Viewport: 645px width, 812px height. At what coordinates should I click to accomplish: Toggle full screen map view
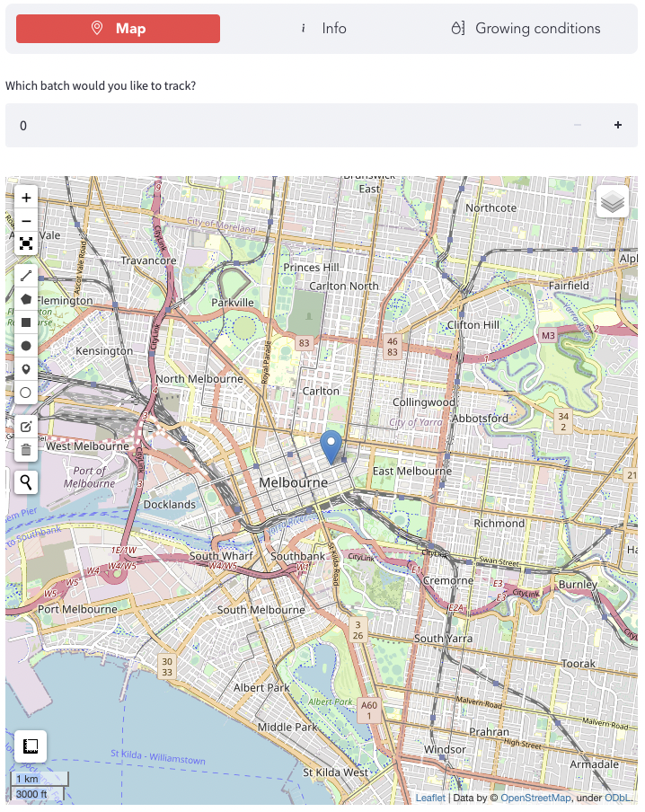tap(26, 244)
